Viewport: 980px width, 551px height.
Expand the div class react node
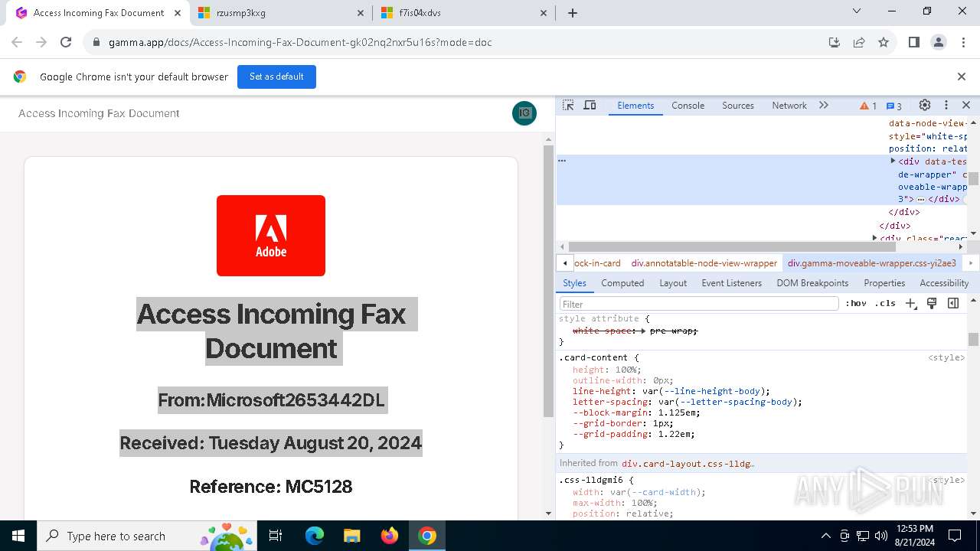tap(874, 238)
